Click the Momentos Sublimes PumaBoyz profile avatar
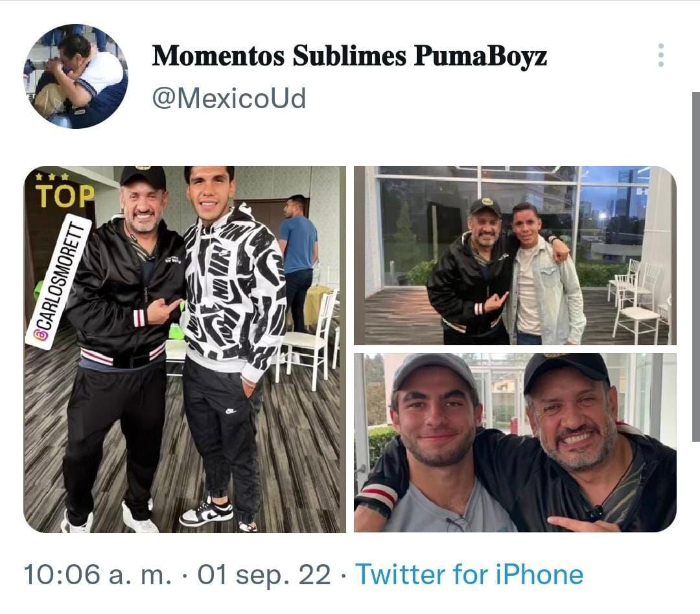The image size is (700, 614). pyautogui.click(x=76, y=76)
